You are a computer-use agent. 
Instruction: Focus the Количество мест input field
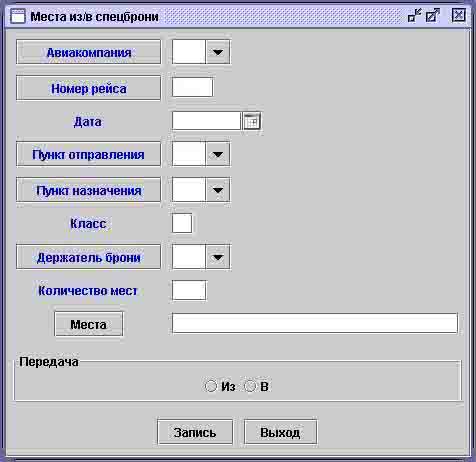click(x=189, y=290)
